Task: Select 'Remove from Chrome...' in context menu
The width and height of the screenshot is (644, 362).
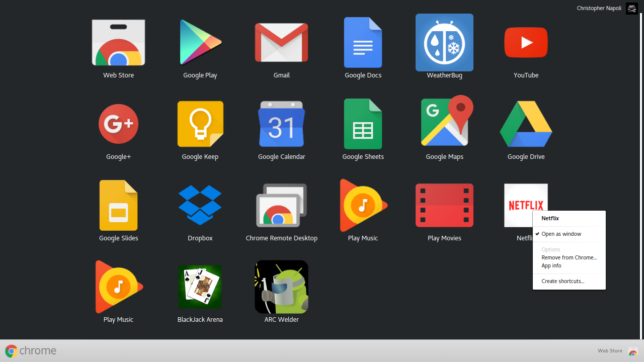Action: [x=569, y=257]
